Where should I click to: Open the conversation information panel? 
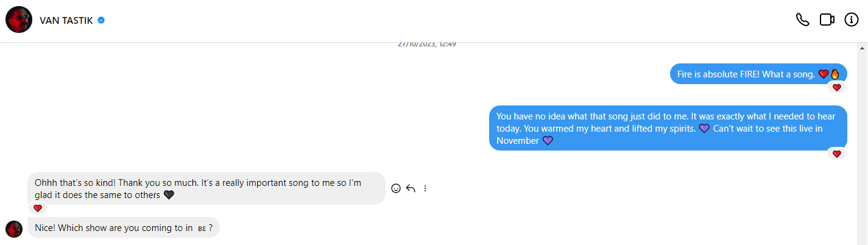851,20
